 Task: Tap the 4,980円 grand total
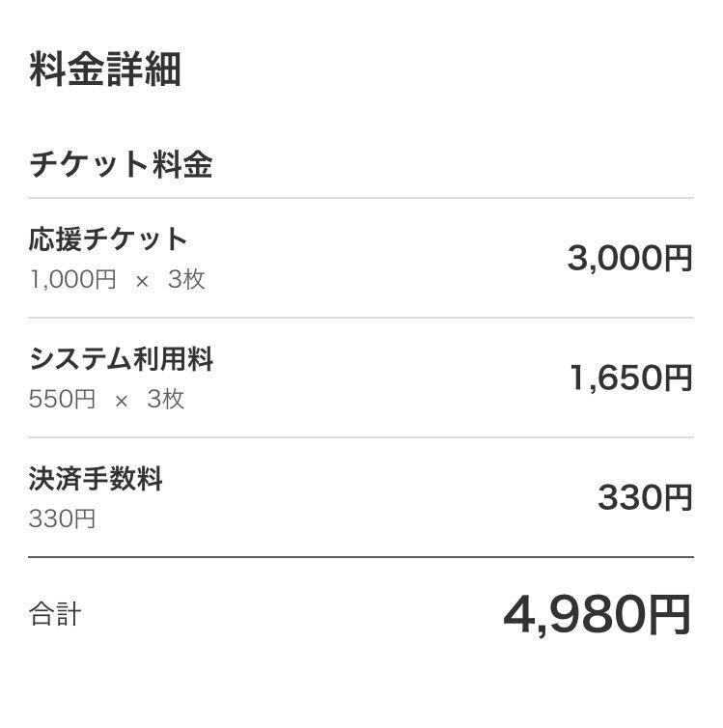click(597, 615)
